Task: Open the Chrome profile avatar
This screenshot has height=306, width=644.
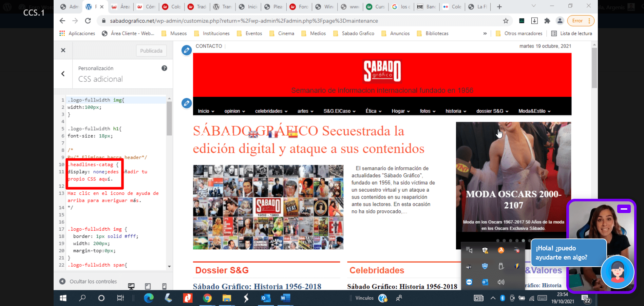Action: point(560,21)
